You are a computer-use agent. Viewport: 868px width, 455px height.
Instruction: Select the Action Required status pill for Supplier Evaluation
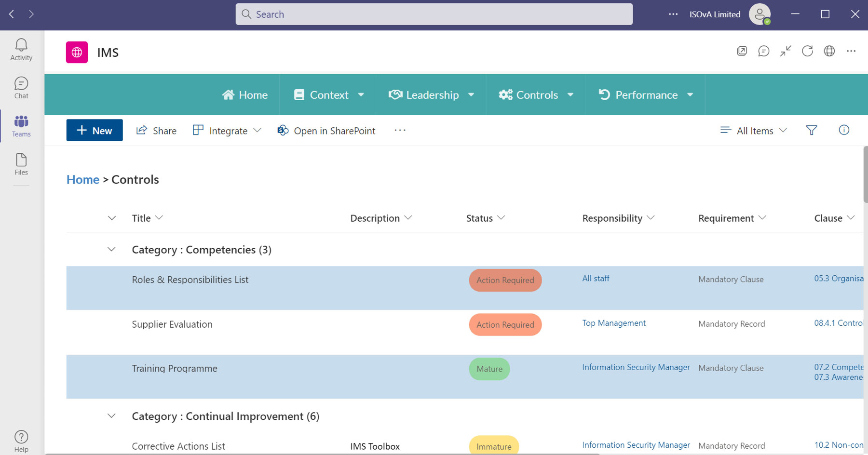[x=505, y=324]
